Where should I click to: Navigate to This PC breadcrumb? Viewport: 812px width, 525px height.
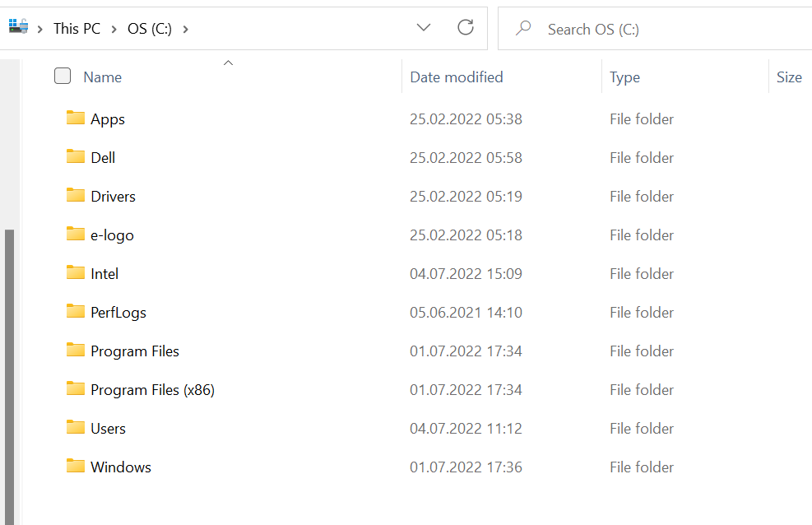(x=77, y=29)
